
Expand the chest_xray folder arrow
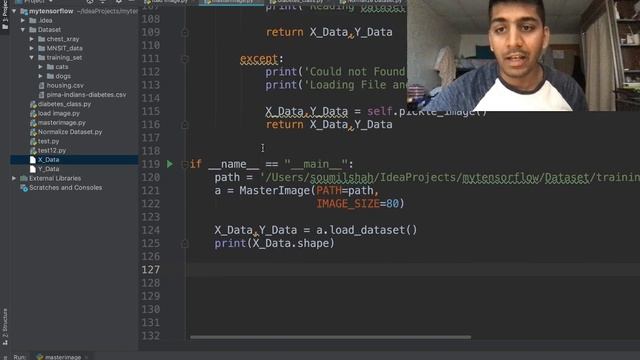point(31,39)
